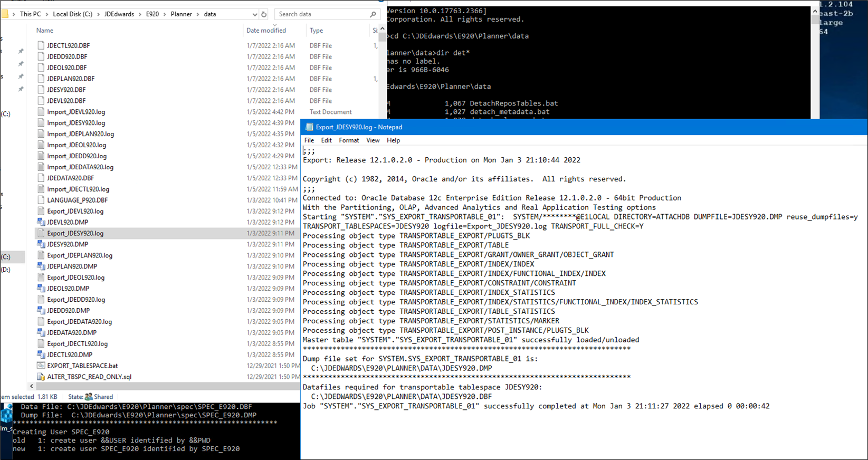Open the View menu in Notepad
Viewport: 868px width, 460px height.
click(373, 140)
